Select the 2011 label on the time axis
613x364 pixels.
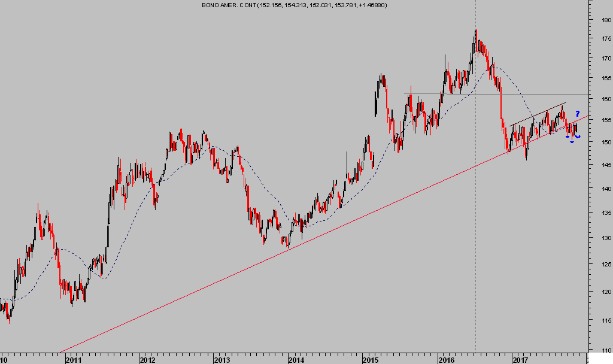pyautogui.click(x=73, y=360)
